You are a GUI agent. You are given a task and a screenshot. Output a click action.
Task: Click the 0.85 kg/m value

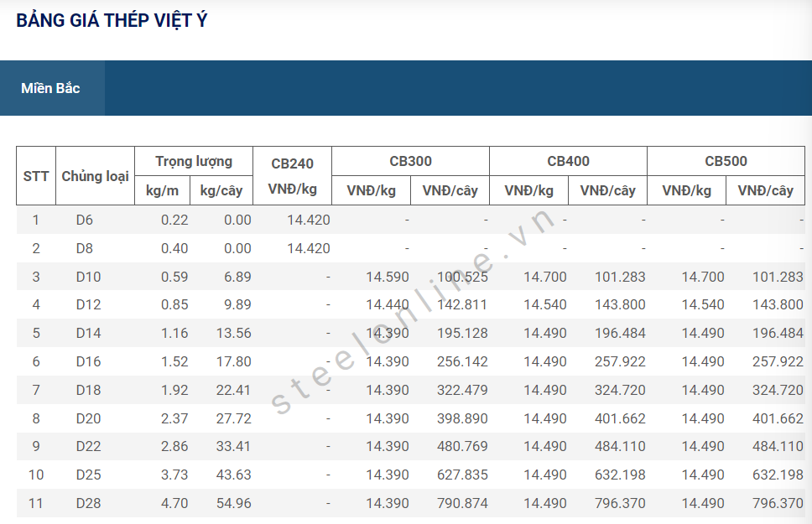click(174, 305)
